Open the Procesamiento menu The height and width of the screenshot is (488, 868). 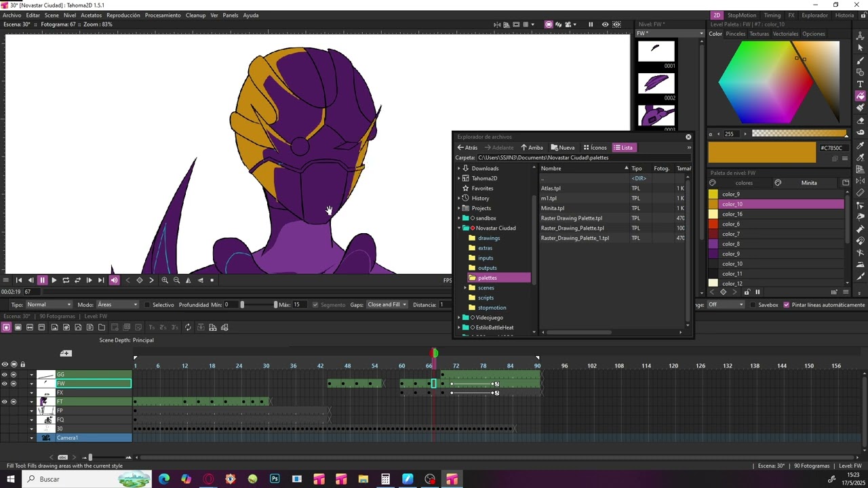click(x=163, y=15)
